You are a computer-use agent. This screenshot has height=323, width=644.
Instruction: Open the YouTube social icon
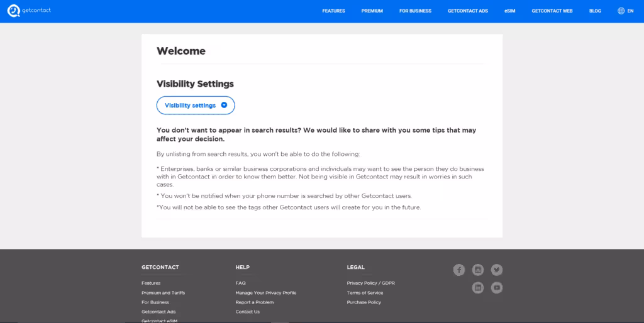tap(497, 288)
